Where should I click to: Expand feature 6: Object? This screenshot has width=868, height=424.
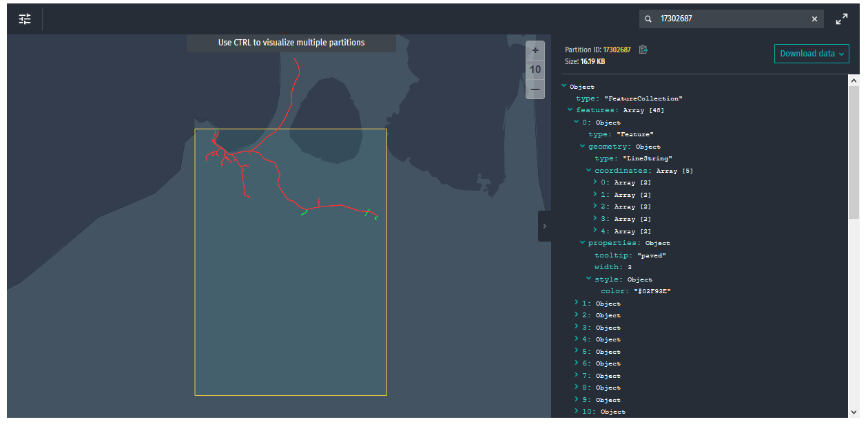(x=577, y=363)
